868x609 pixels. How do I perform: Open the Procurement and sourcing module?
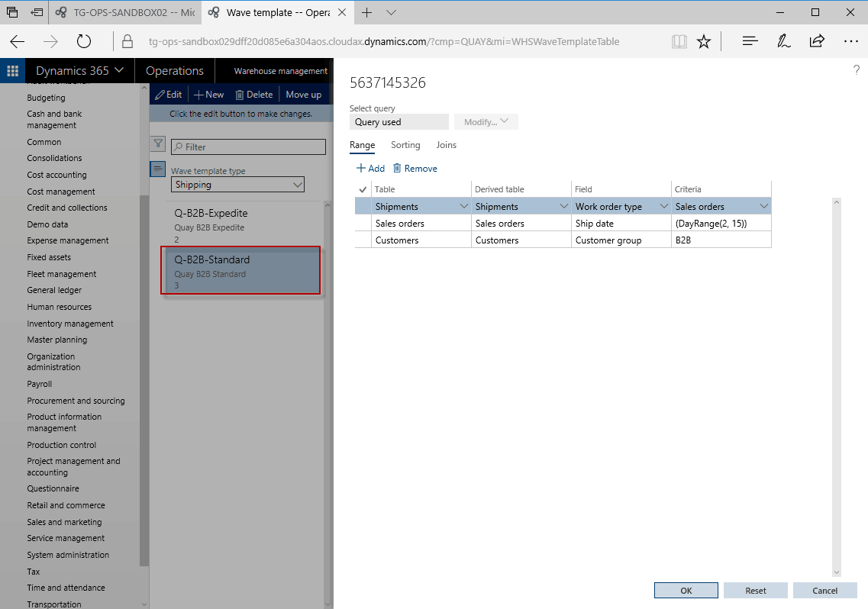point(76,401)
